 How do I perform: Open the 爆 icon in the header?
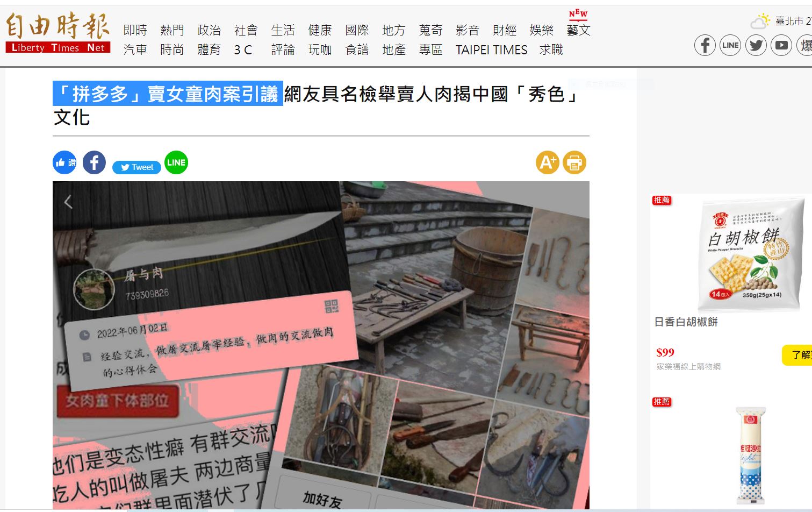(x=804, y=45)
